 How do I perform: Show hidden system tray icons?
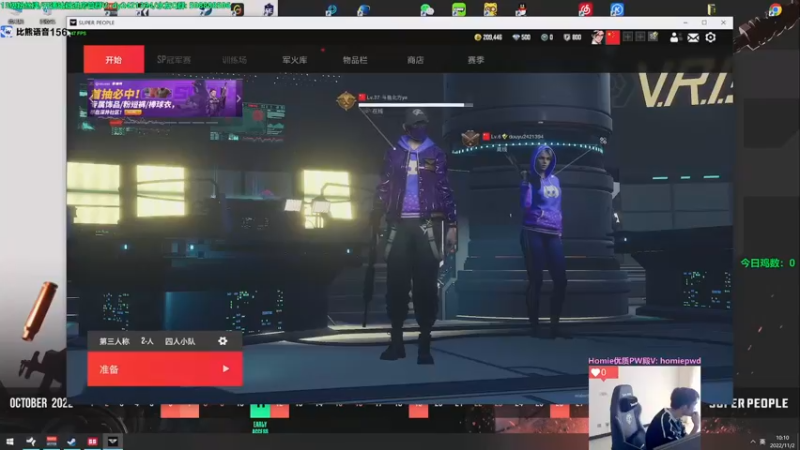pos(753,442)
